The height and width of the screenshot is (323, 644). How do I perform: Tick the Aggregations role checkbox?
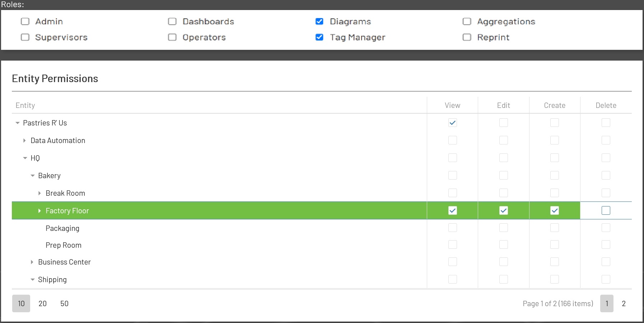coord(467,22)
